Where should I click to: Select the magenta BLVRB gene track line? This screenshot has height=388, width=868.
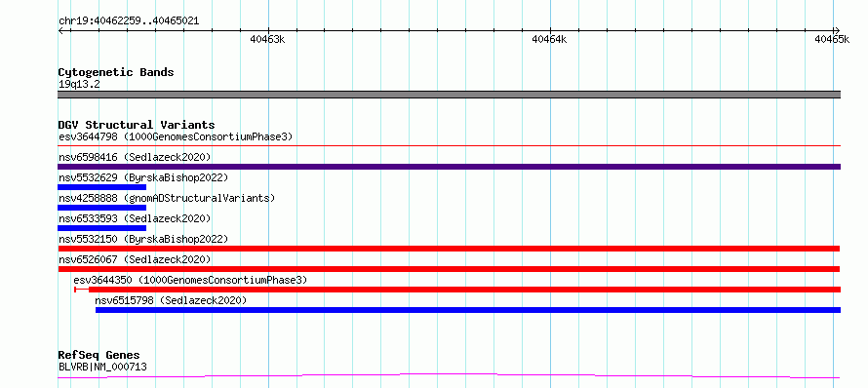[449, 376]
